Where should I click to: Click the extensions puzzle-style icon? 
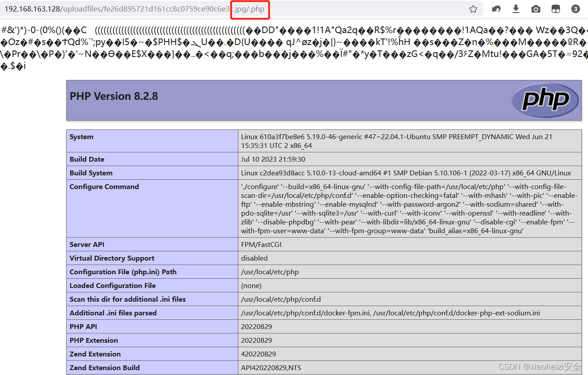pyautogui.click(x=555, y=8)
